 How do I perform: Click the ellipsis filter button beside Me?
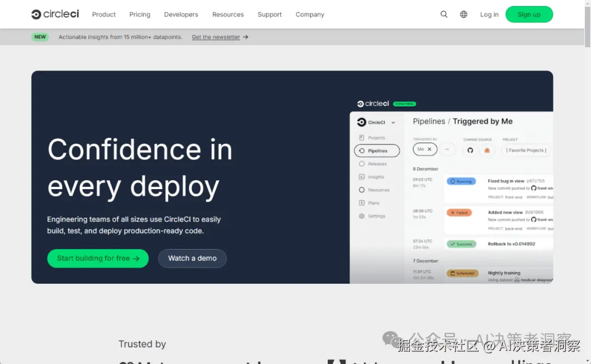pos(447,149)
